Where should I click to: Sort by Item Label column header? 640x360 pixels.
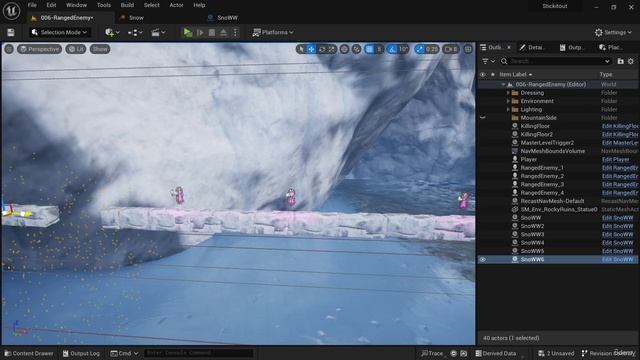[x=516, y=74]
